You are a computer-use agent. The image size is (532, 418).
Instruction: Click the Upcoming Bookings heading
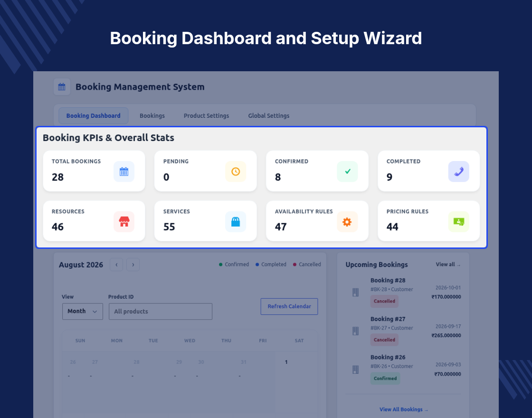point(377,265)
